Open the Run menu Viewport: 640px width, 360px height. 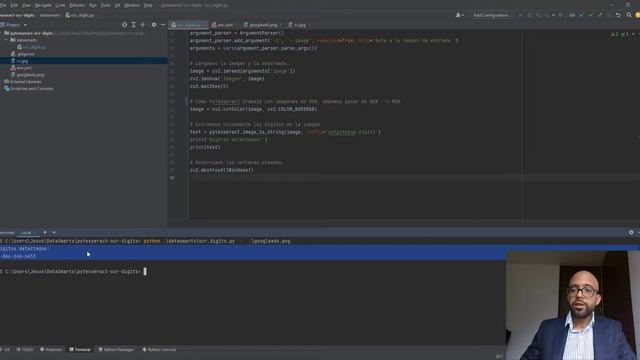pyautogui.click(x=93, y=5)
